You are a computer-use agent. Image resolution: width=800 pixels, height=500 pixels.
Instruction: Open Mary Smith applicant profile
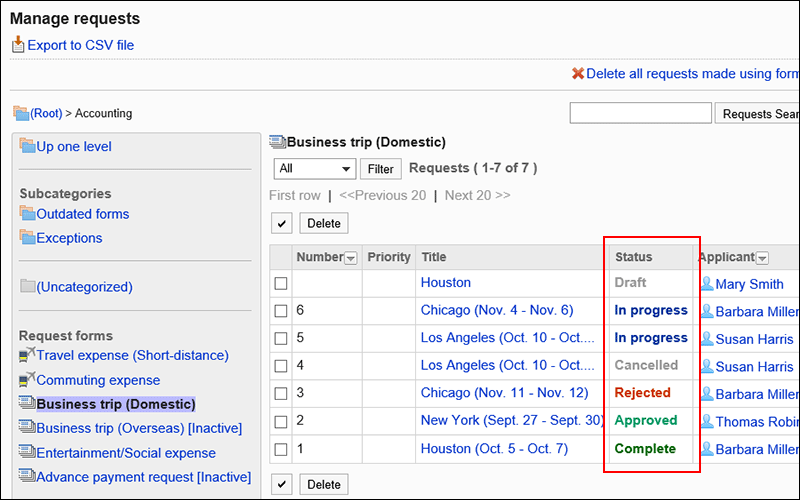pos(749,284)
